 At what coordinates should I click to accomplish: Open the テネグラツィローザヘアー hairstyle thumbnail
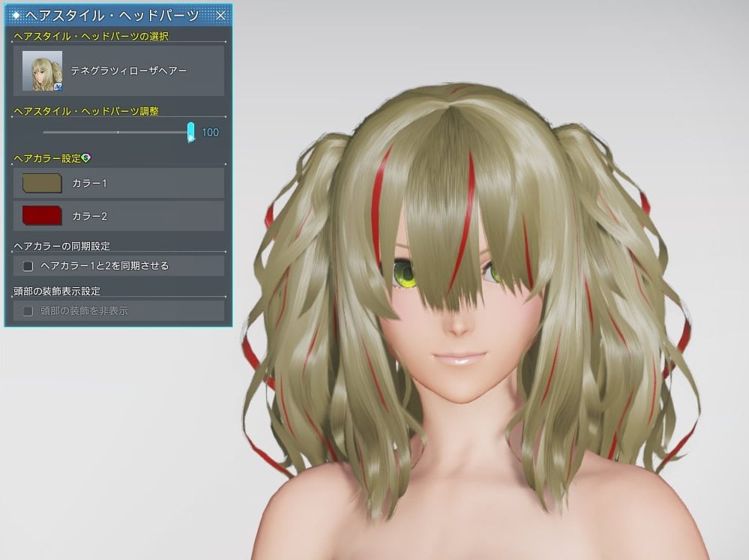point(42,70)
